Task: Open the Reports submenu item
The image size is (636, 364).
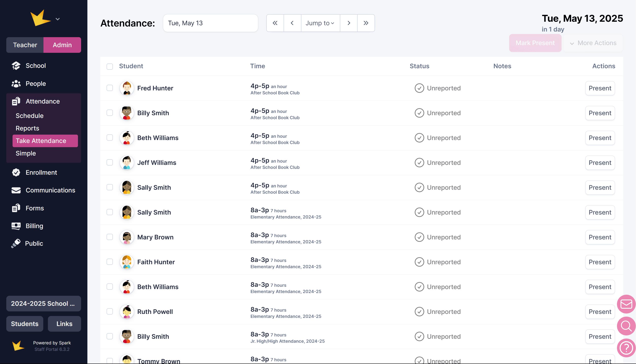Action: pos(27,128)
